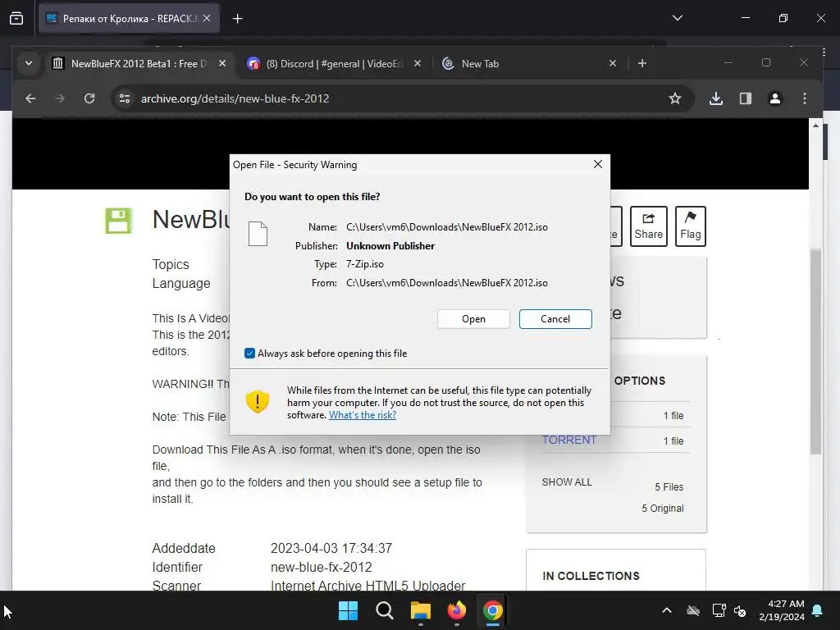This screenshot has height=630, width=840.
Task: Close the NewBlueFX 2012 Beta1 tab
Action: click(x=221, y=64)
